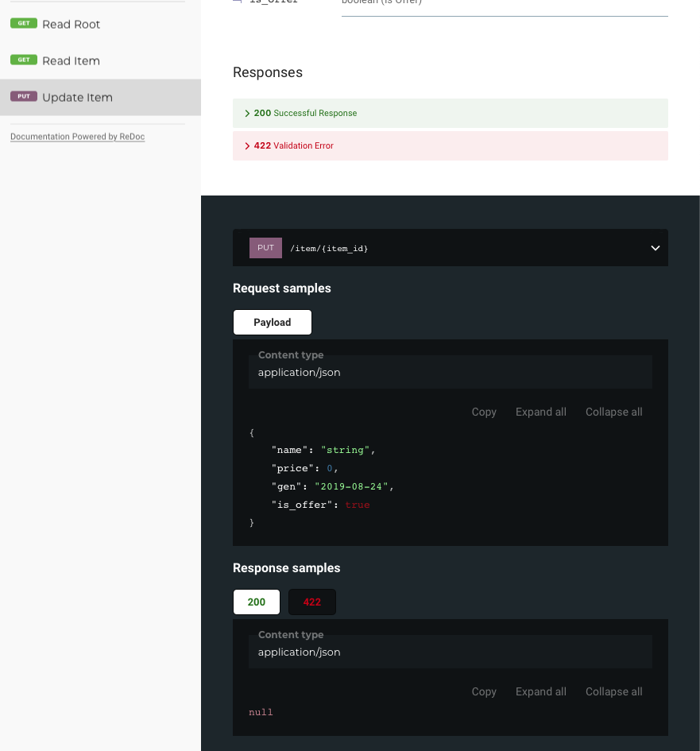Viewport: 700px width, 751px height.
Task: Select the 422 response sample tab
Action: [312, 602]
